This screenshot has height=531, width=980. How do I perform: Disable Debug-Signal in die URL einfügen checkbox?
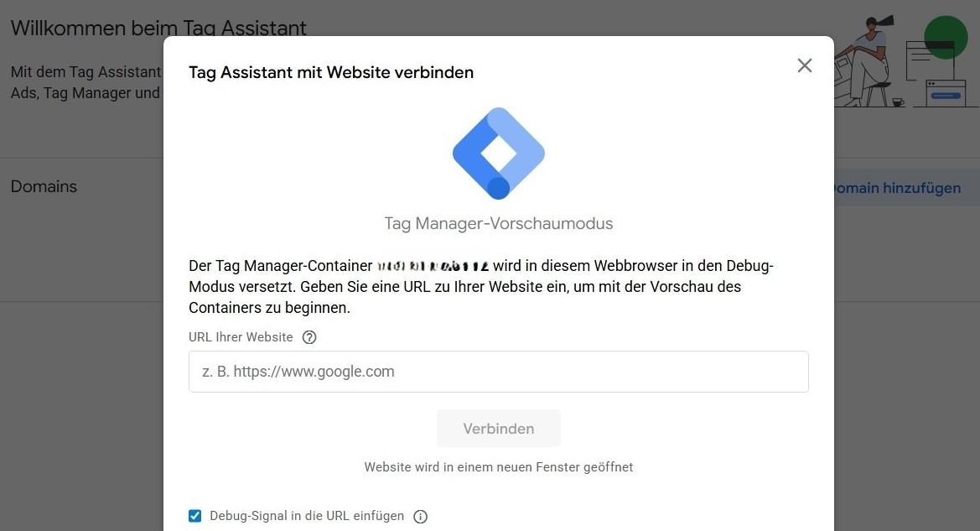pos(195,516)
